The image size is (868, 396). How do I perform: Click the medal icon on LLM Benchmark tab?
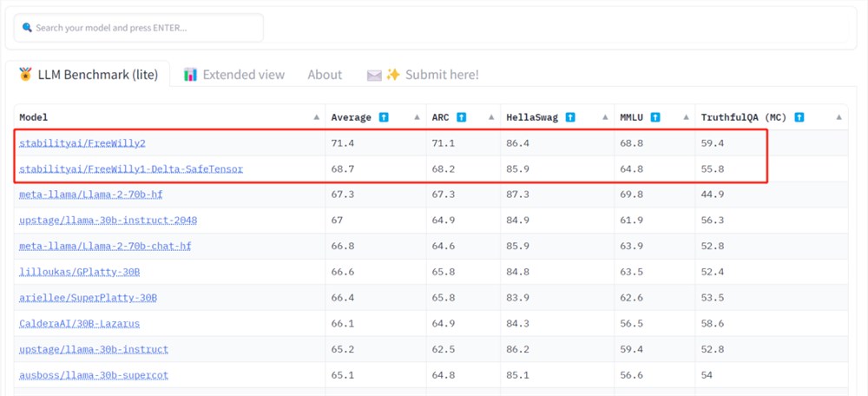click(x=25, y=75)
